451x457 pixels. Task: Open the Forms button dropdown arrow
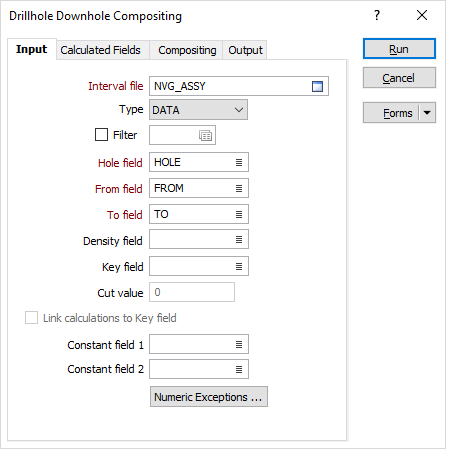pos(427,113)
